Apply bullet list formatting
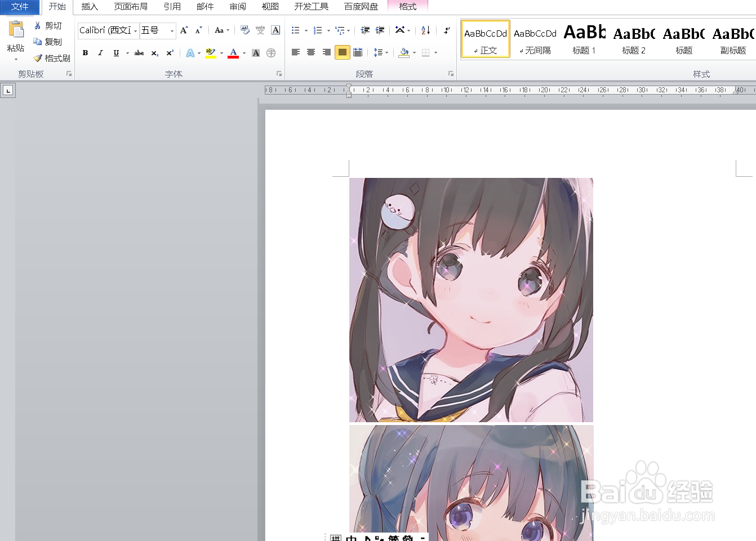Screen dimensions: 756x541 click(x=296, y=30)
